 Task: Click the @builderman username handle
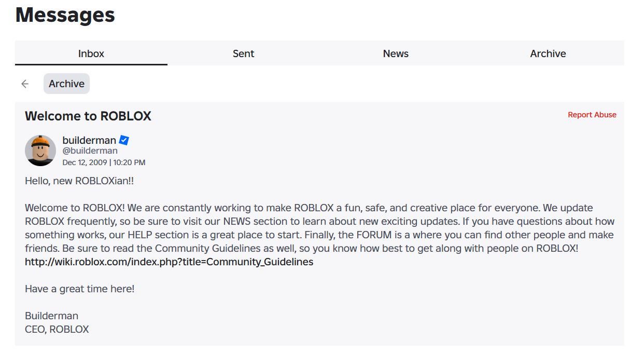90,151
